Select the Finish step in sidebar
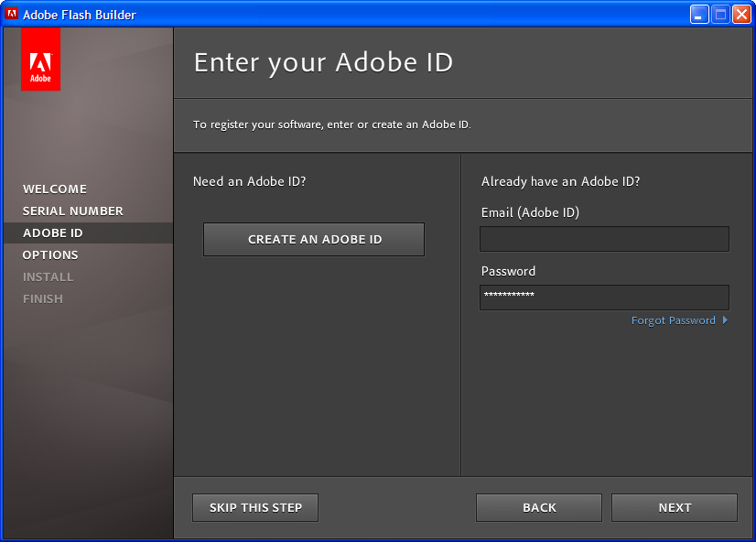 [43, 299]
